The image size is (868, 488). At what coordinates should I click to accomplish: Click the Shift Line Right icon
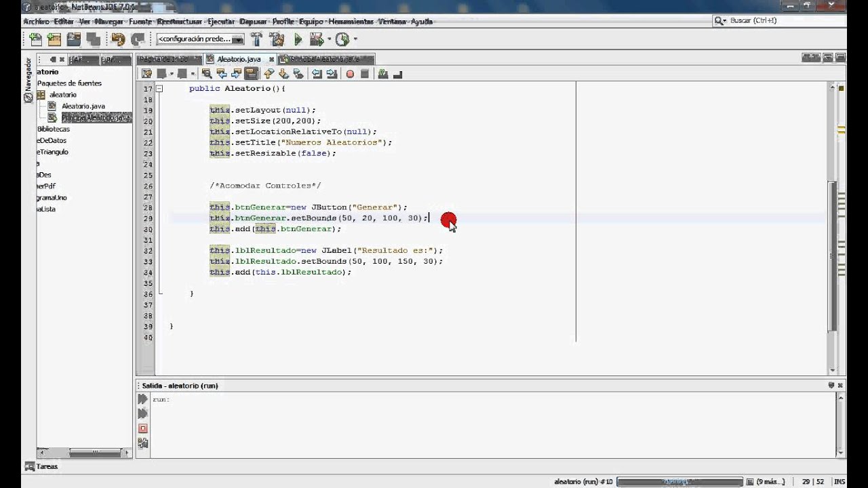pos(332,73)
